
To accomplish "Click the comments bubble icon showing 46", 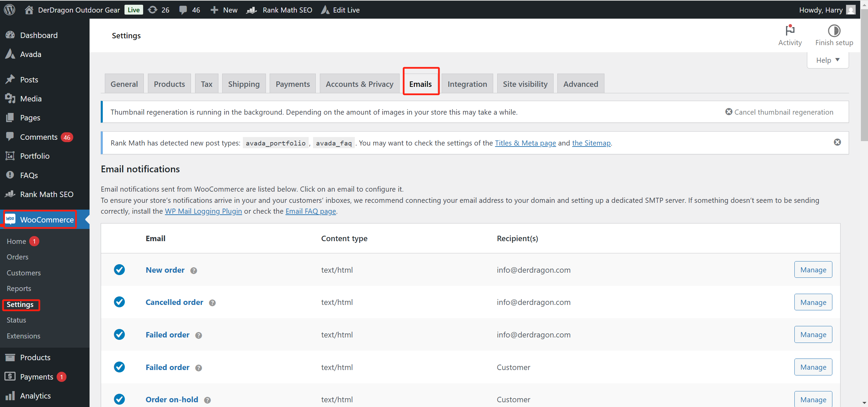I will [183, 9].
